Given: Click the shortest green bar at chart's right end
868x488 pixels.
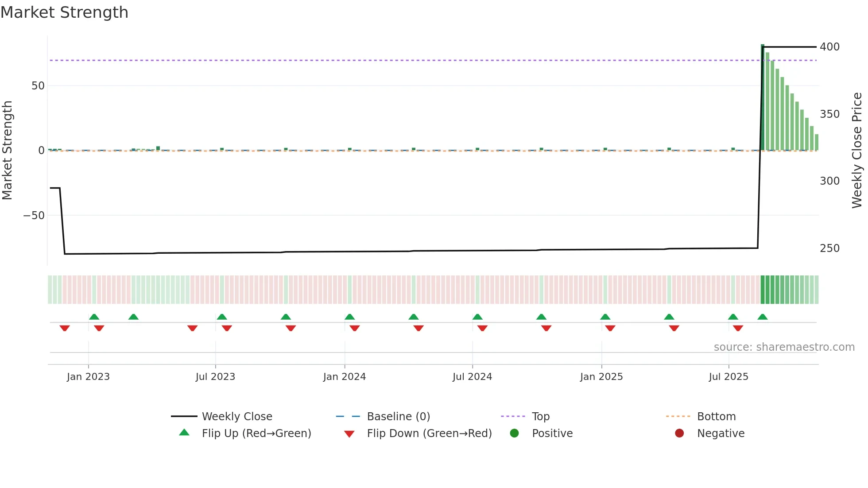Looking at the screenshot, I should pos(817,142).
